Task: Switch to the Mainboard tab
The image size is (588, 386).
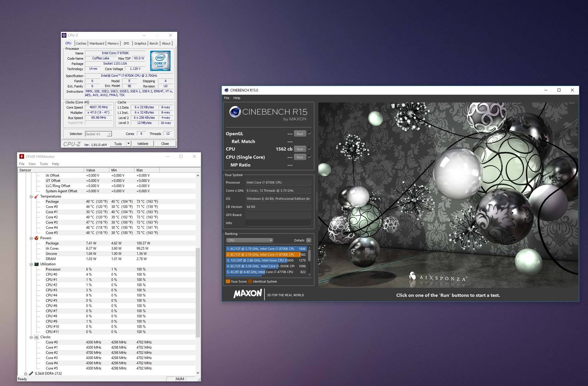Action: click(x=97, y=43)
